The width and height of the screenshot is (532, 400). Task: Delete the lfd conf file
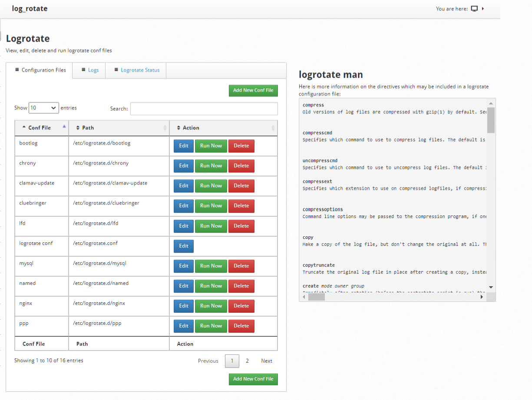pyautogui.click(x=241, y=226)
